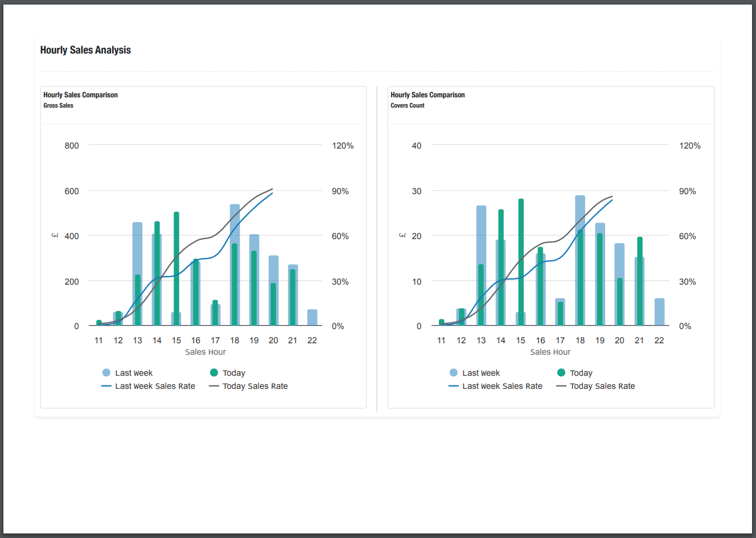Click the Today bar at hour 21 in Covers Count
The width and height of the screenshot is (756, 538).
tap(640, 281)
